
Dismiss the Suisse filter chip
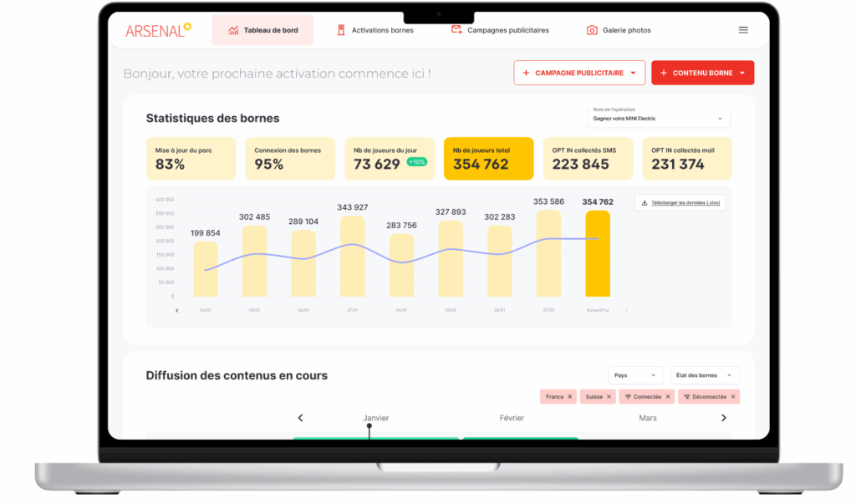coord(609,396)
